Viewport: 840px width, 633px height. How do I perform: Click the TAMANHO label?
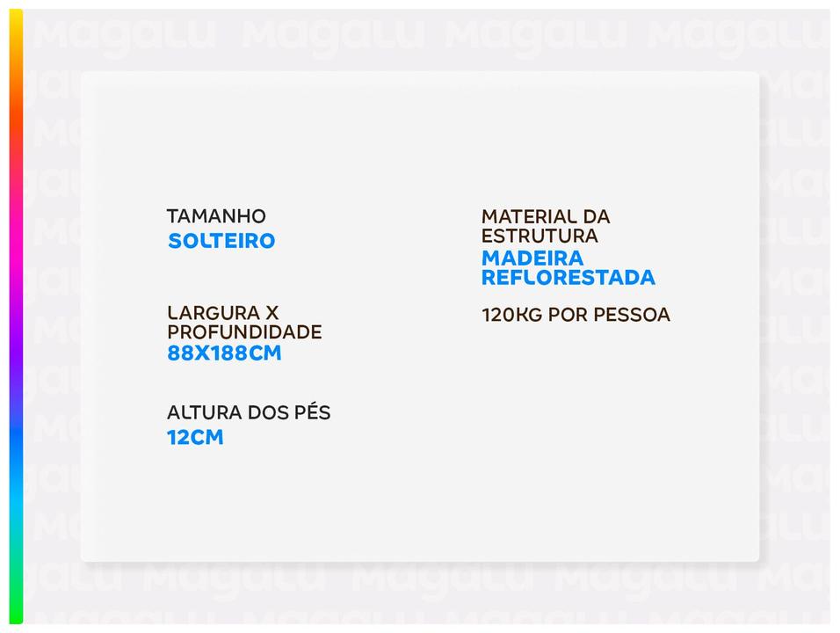[x=216, y=216]
